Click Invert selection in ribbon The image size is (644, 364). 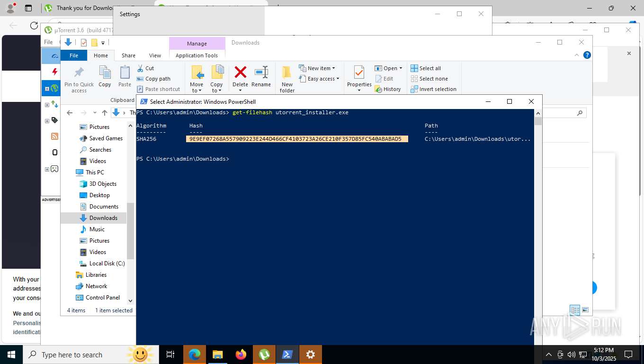point(433,89)
